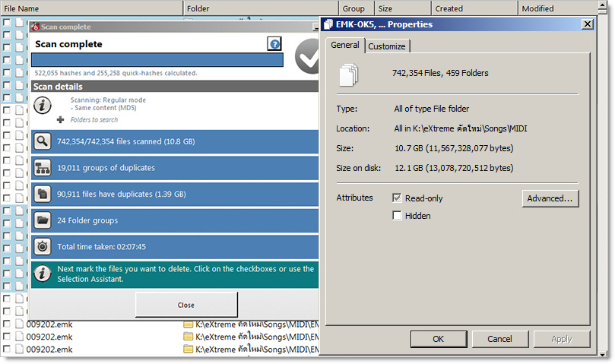This screenshot has height=364, width=615.
Task: Click OK in Properties dialog
Action: click(x=439, y=339)
